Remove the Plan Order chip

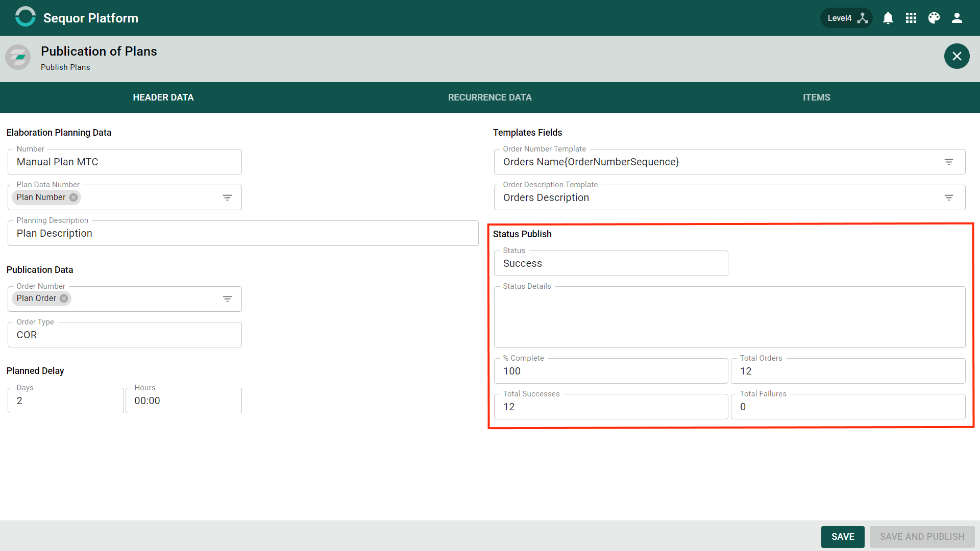click(x=64, y=298)
